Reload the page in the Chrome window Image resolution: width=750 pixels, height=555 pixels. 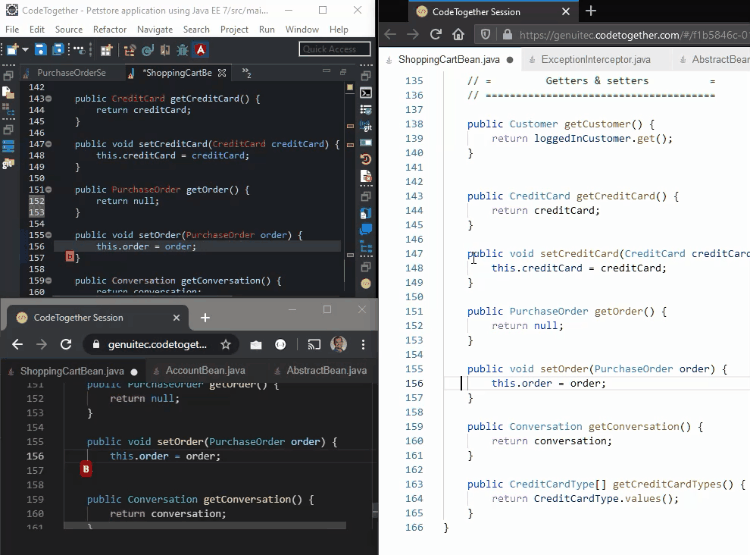coord(66,344)
